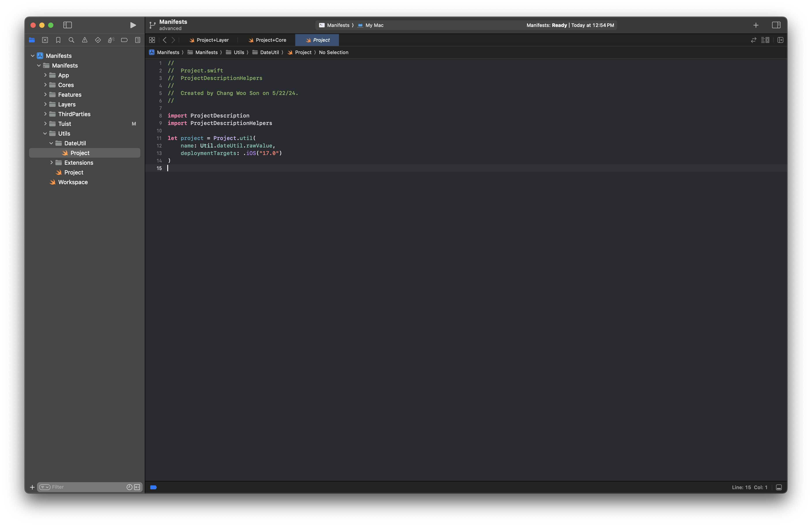Select the active Project tab
812x526 pixels.
[317, 40]
